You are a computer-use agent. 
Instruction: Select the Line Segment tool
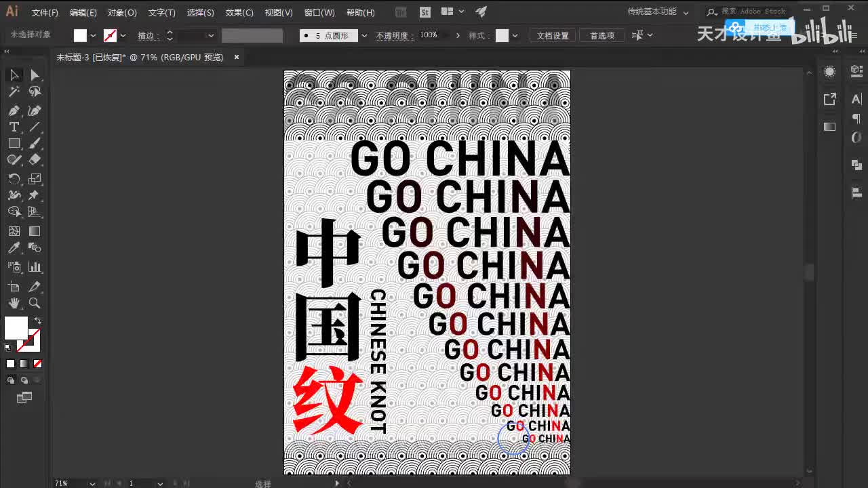point(35,127)
